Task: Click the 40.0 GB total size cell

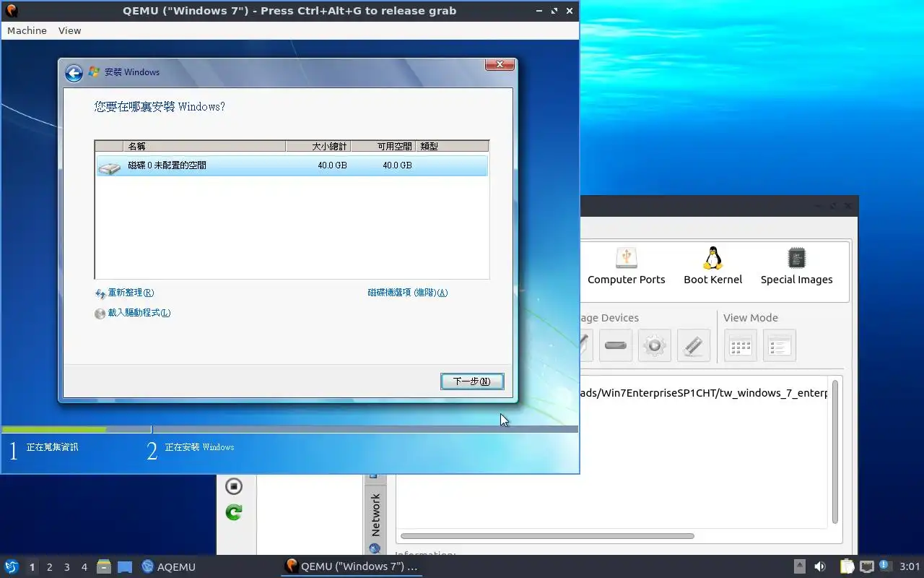Action: pos(332,165)
